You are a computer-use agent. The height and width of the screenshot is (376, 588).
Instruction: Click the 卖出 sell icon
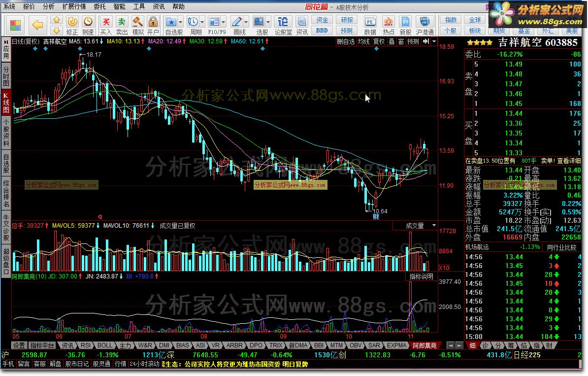[x=122, y=26]
